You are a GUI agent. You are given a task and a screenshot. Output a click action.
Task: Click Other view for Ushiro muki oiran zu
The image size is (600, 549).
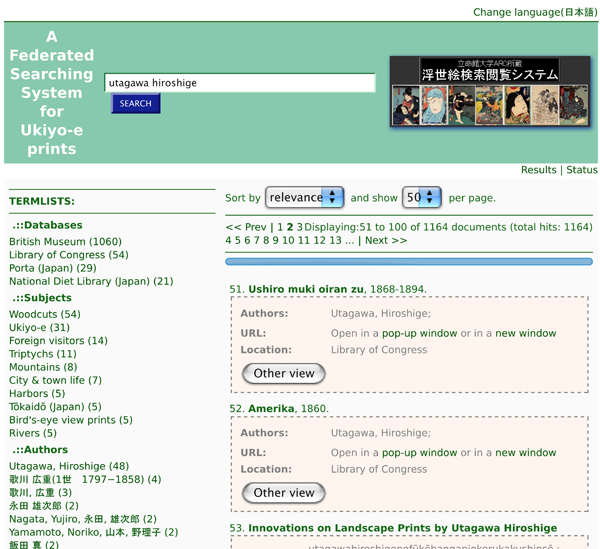pos(284,374)
